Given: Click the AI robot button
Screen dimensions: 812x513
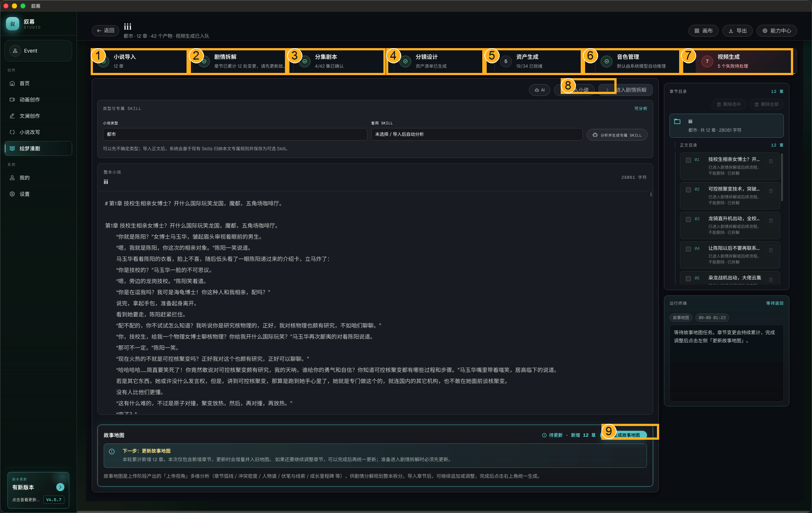Looking at the screenshot, I should pyautogui.click(x=540, y=90).
